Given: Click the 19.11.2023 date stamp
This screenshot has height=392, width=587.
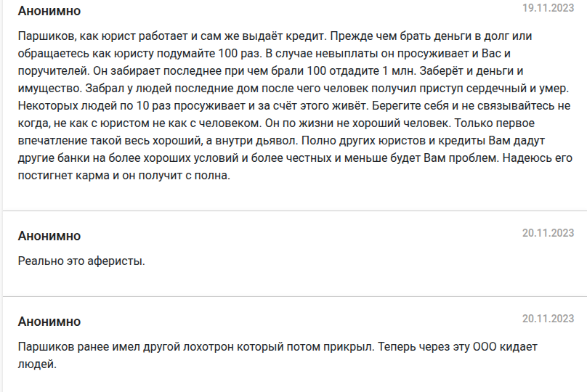Looking at the screenshot, I should pos(548,8).
